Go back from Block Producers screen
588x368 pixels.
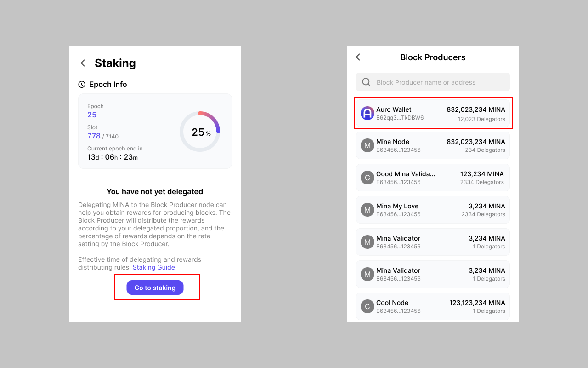[x=358, y=57]
